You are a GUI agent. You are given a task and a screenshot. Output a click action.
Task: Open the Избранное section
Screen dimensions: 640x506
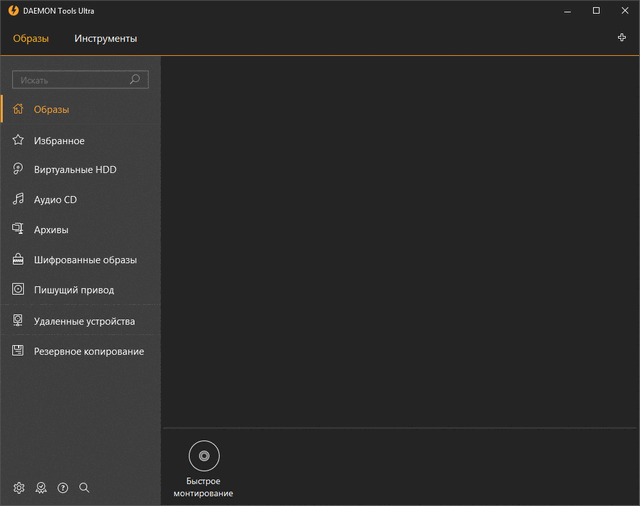coord(59,141)
